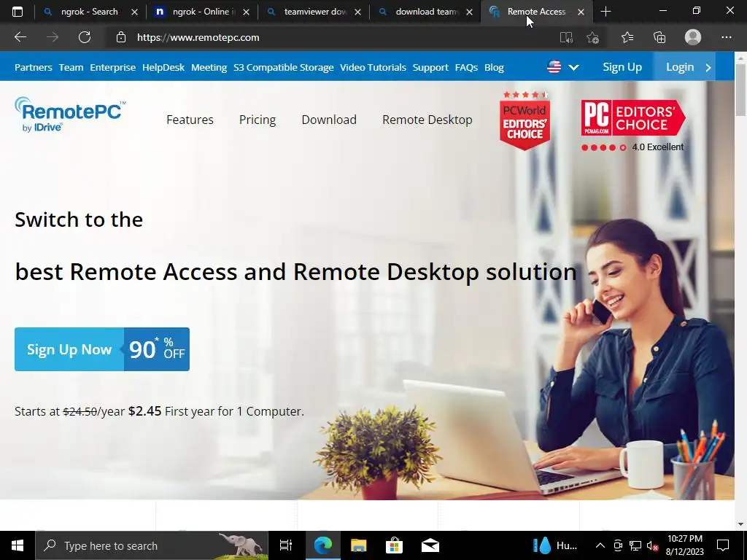Open the Support link
This screenshot has height=560, width=747.
(430, 67)
